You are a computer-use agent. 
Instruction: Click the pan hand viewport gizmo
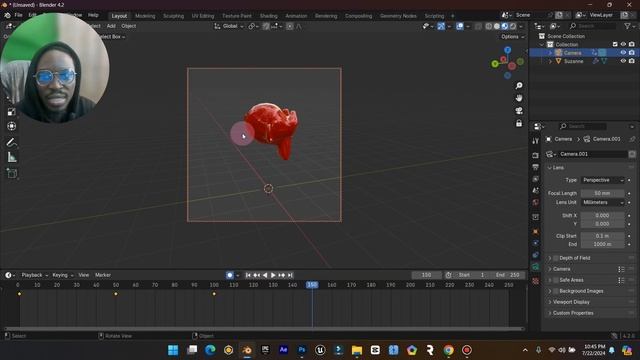pos(519,98)
